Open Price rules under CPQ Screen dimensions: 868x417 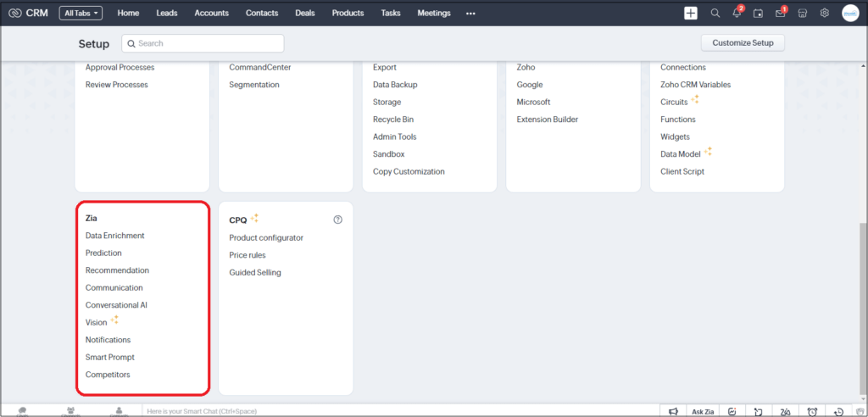point(248,255)
